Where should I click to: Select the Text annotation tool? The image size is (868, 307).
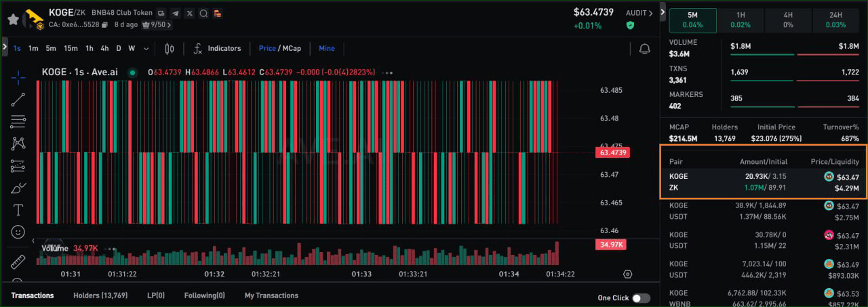[18, 209]
